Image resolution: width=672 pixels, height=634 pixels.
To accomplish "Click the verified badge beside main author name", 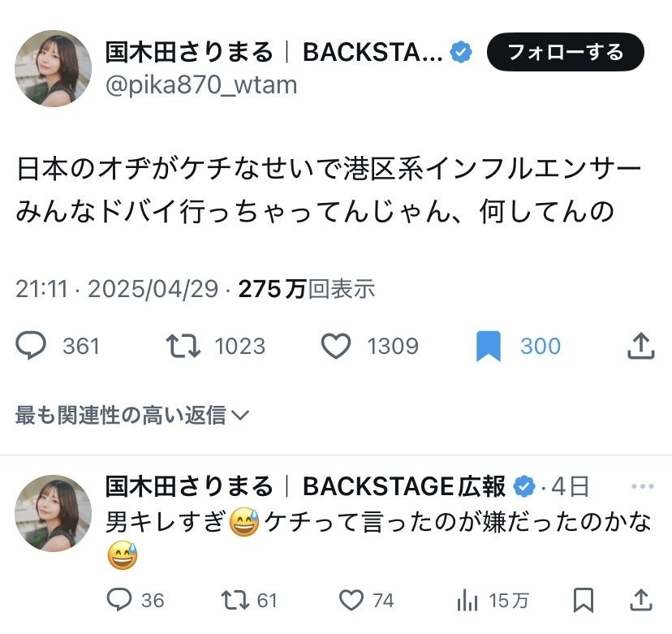I will tap(462, 53).
